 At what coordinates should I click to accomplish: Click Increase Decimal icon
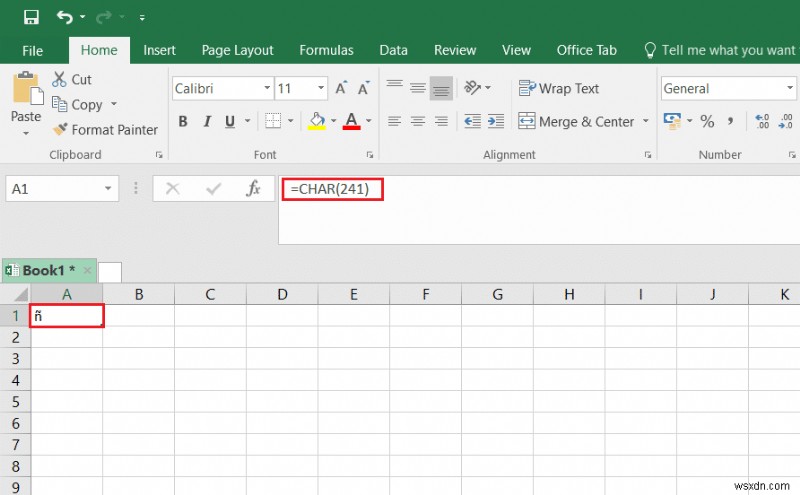763,121
